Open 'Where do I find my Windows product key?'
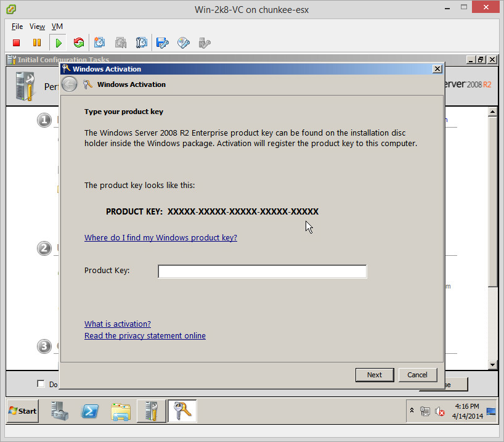This screenshot has height=442, width=504. click(x=160, y=238)
